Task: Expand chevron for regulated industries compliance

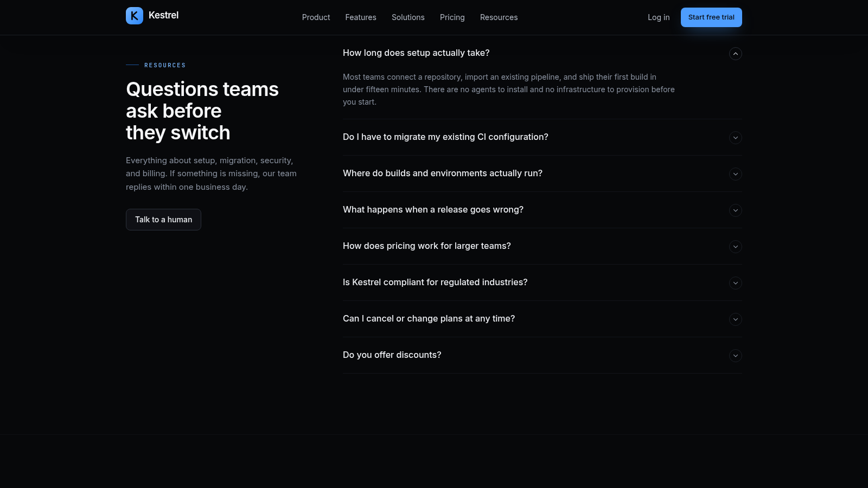Action: (736, 283)
